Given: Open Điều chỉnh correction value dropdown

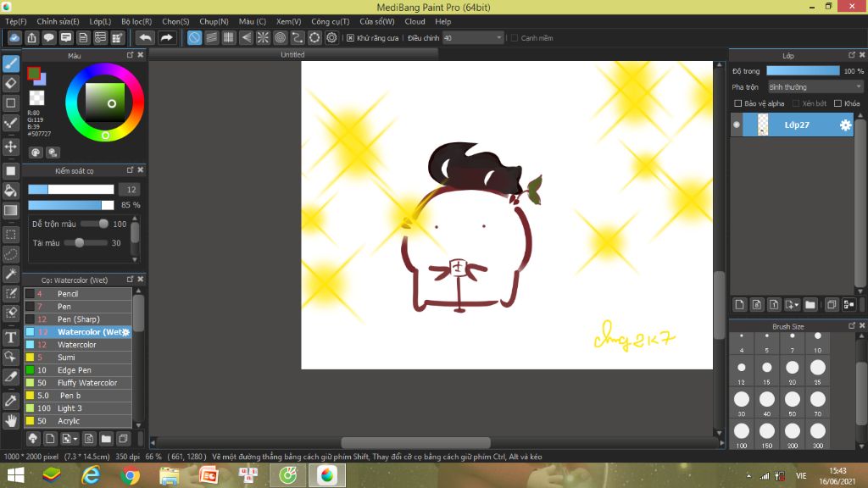Looking at the screenshot, I should pos(472,37).
